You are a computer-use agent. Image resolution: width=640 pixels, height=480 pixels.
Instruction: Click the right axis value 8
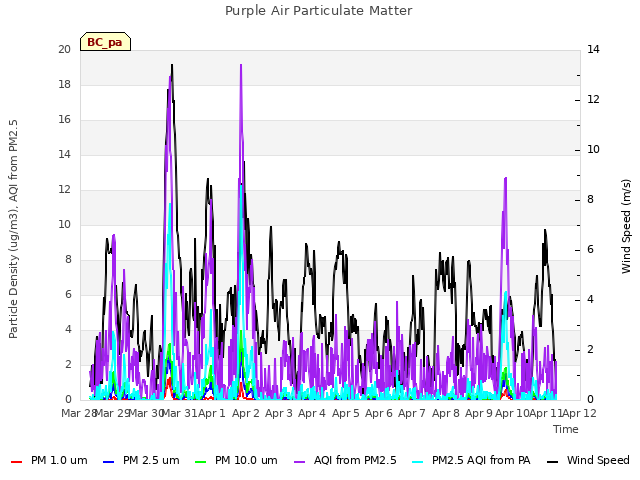(590, 200)
